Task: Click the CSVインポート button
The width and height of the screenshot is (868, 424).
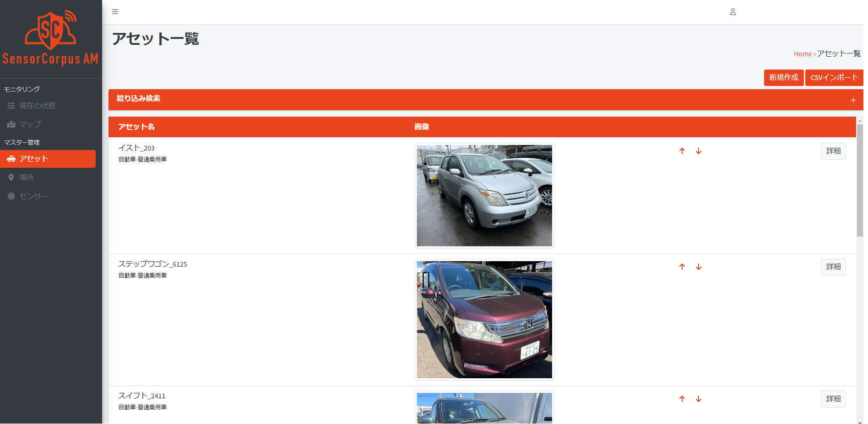Action: [x=834, y=78]
